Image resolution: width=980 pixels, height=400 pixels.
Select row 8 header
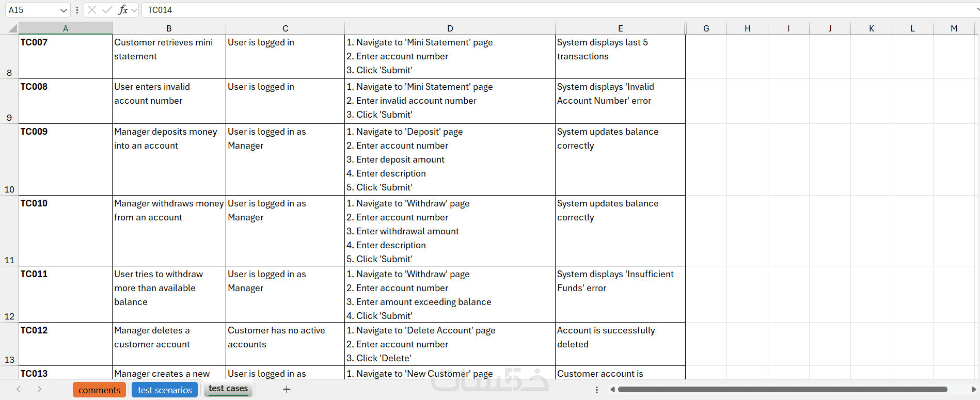pos(9,57)
